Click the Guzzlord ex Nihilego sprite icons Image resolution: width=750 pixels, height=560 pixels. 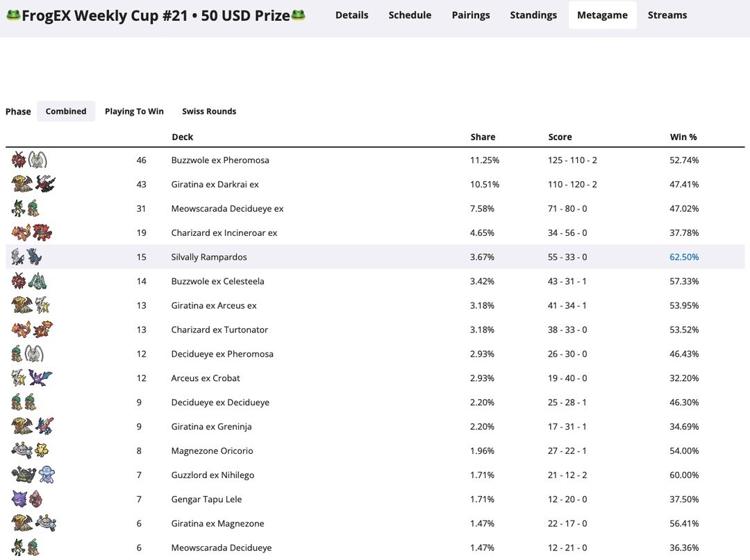pos(33,475)
